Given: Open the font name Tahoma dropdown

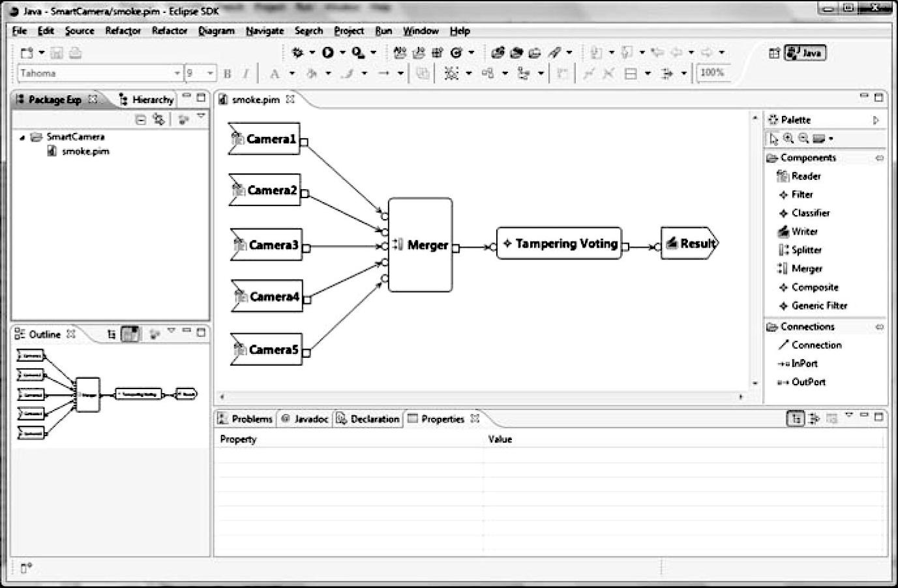Looking at the screenshot, I should (177, 74).
